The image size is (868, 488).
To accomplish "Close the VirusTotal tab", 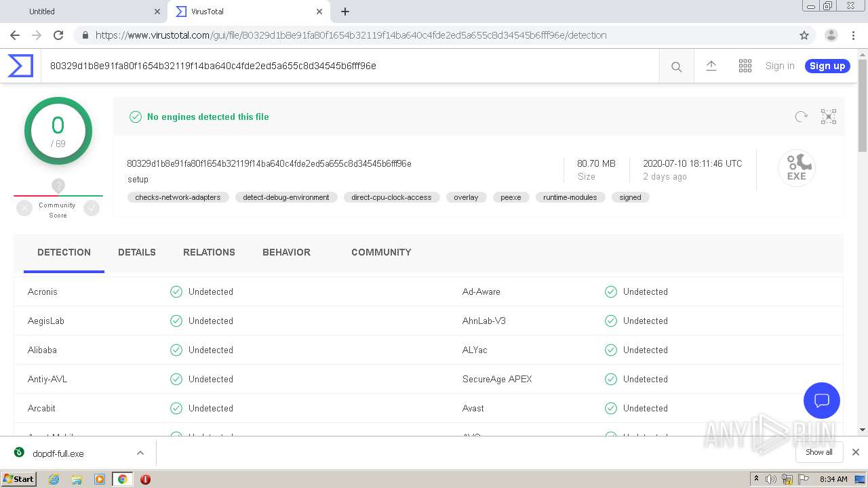I will (319, 12).
